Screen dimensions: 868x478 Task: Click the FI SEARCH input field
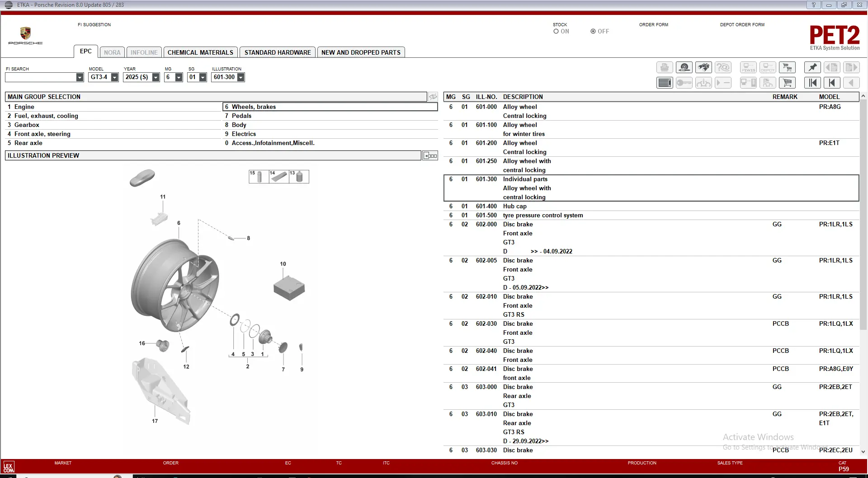click(41, 78)
